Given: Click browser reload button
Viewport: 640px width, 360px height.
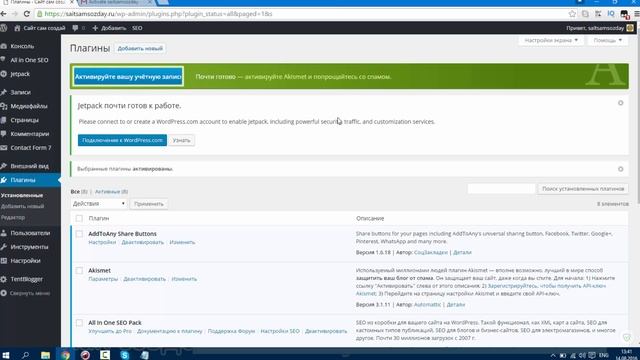Looking at the screenshot, I should point(27,14).
